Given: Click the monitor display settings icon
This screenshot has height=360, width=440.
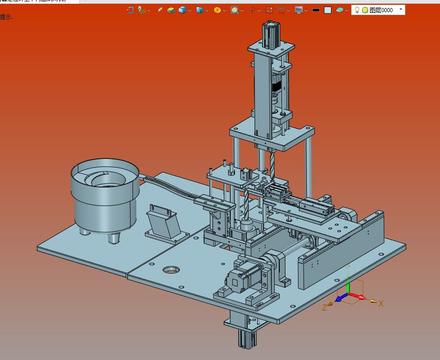Looking at the screenshot, I should click(299, 10).
